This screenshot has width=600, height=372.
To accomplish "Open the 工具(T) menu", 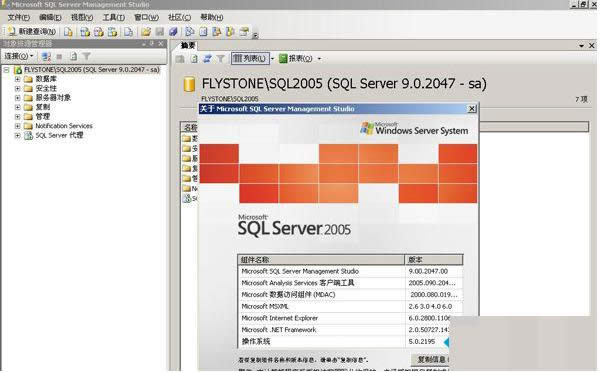I will pyautogui.click(x=114, y=18).
